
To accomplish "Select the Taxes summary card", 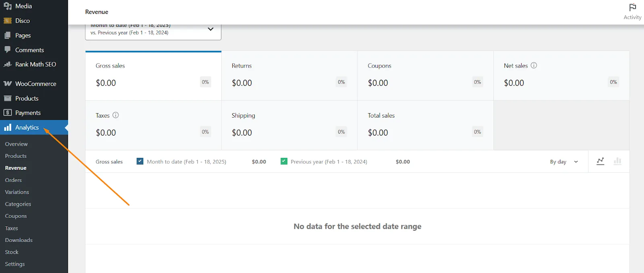I will (x=153, y=125).
